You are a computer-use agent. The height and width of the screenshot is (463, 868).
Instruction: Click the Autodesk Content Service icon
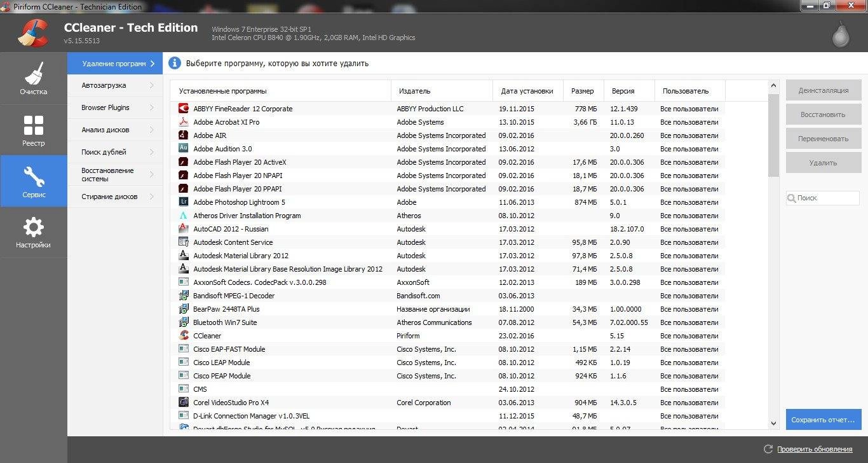tap(184, 242)
